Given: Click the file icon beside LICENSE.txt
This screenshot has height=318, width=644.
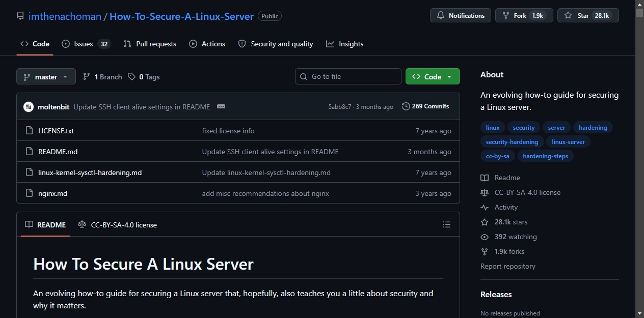Looking at the screenshot, I should tap(29, 131).
